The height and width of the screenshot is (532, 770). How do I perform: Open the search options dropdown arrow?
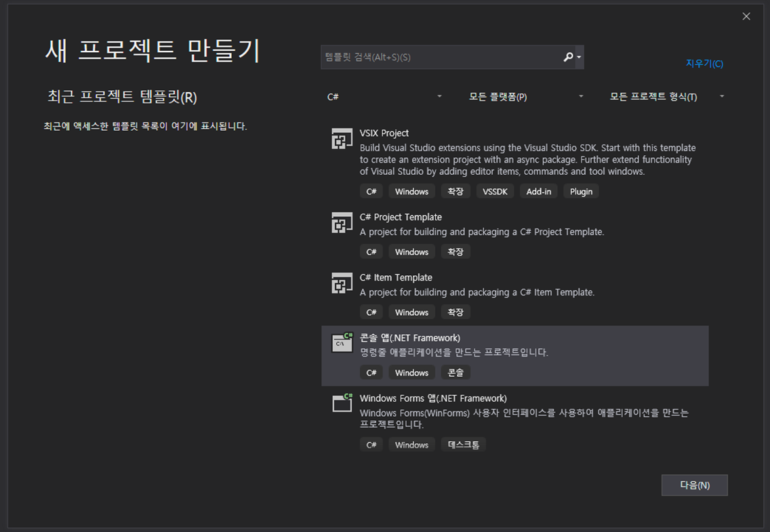click(x=579, y=57)
